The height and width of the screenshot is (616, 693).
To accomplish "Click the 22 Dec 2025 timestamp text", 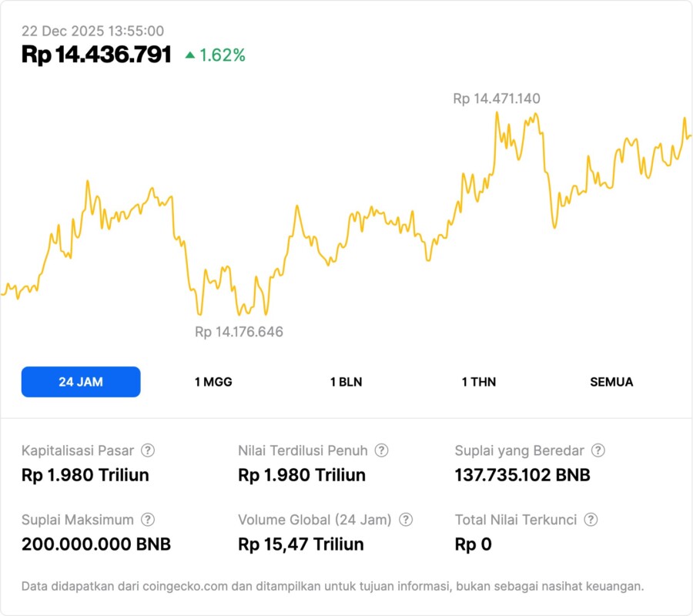I will (92, 31).
